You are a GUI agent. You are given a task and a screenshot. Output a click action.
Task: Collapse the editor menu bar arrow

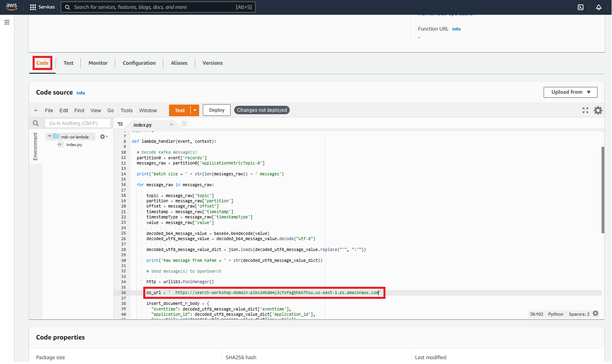click(36, 110)
